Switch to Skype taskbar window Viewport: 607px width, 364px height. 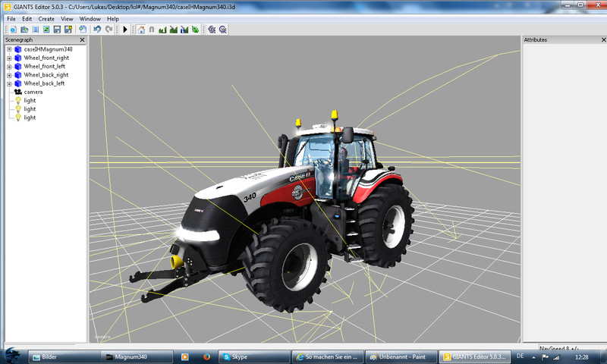254,357
